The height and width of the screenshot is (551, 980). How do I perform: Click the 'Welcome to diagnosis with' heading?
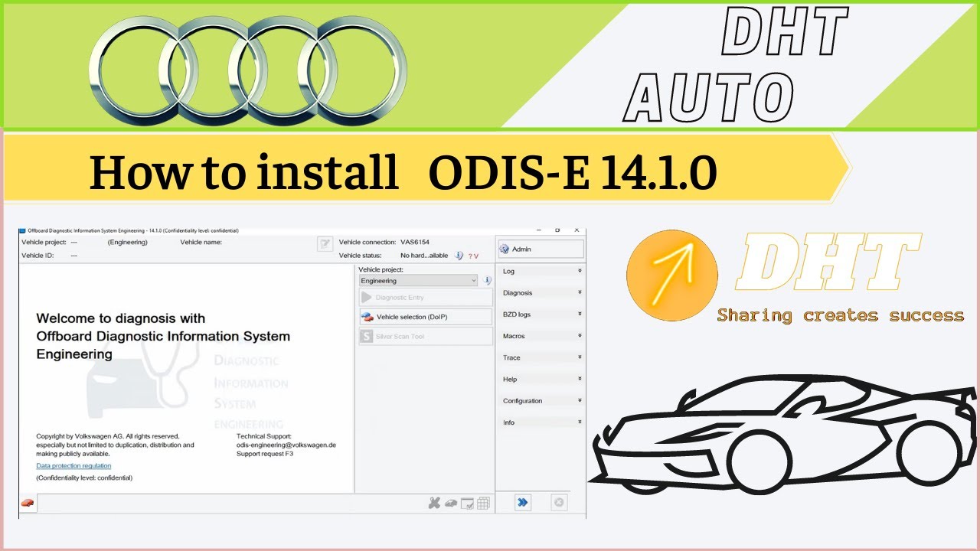click(121, 318)
